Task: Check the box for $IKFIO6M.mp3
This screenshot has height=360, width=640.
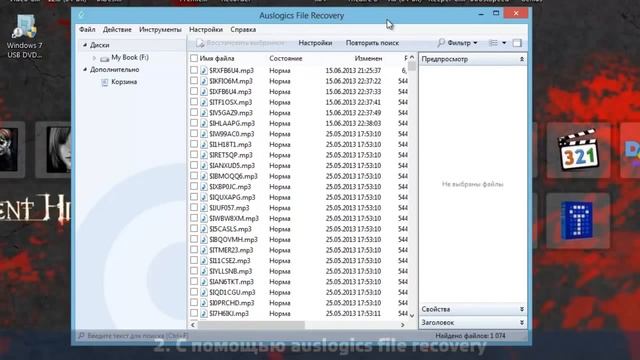Action: coord(194,81)
